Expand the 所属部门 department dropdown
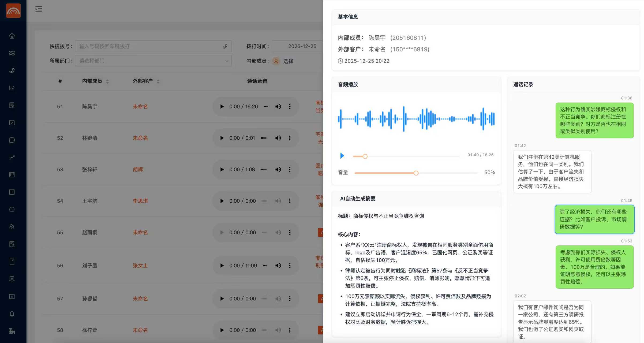The image size is (644, 343). [153, 61]
